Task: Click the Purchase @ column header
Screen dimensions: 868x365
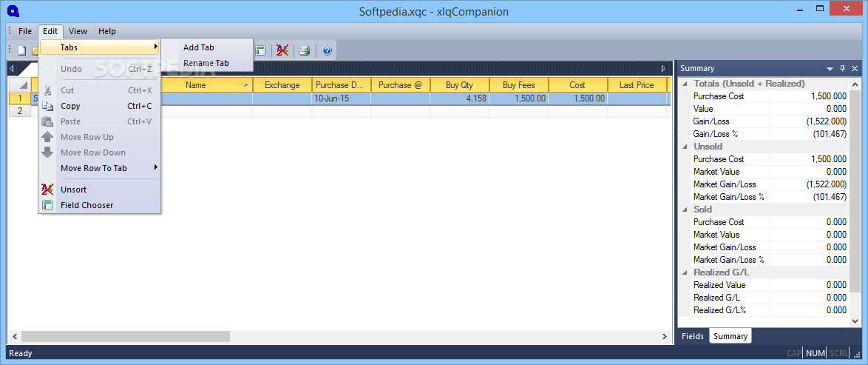Action: click(x=400, y=85)
